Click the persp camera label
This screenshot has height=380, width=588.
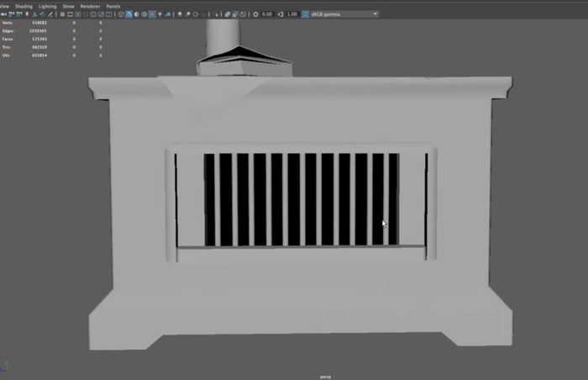(326, 377)
